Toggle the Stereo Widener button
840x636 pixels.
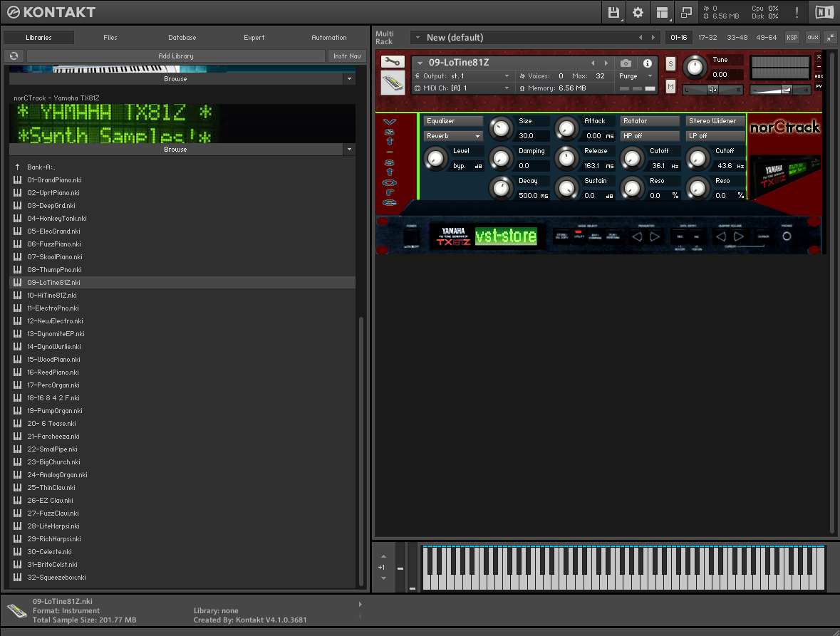(716, 121)
